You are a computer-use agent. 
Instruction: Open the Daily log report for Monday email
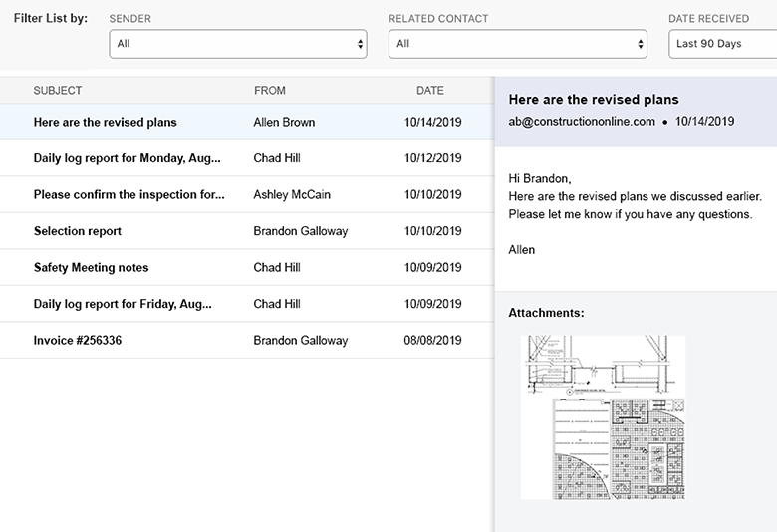coord(127,158)
